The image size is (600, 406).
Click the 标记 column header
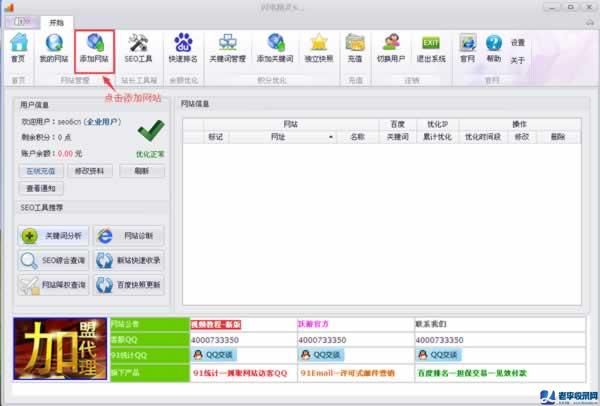coord(215,137)
